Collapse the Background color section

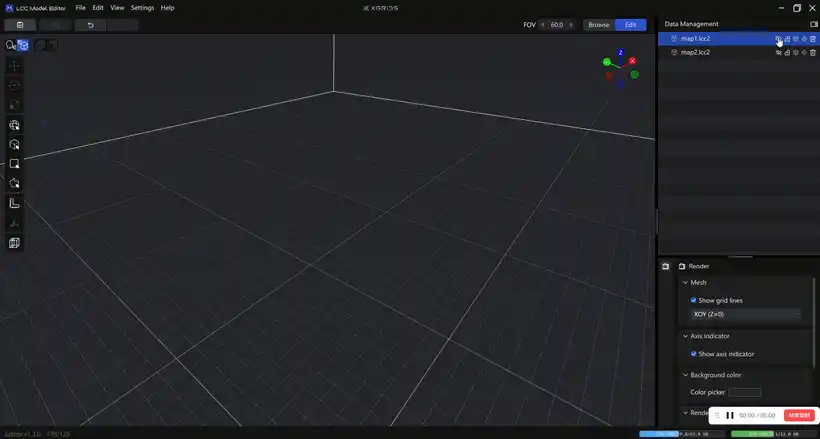coord(685,375)
